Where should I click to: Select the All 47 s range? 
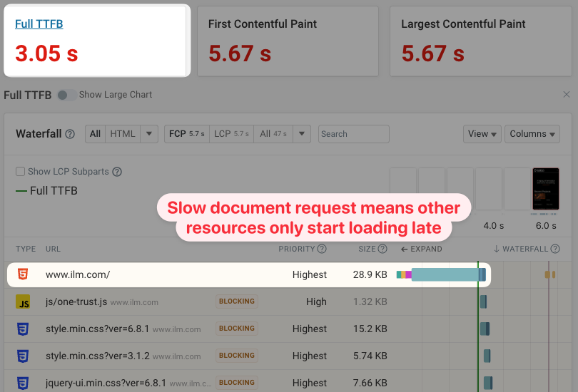coord(273,134)
